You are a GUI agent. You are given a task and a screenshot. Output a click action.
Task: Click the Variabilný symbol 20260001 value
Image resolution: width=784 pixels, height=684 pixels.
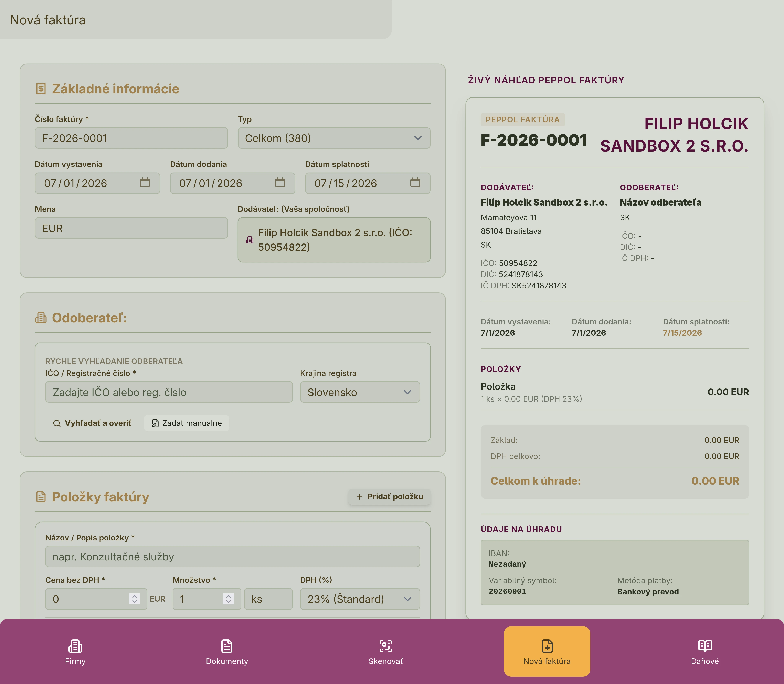pos(507,591)
